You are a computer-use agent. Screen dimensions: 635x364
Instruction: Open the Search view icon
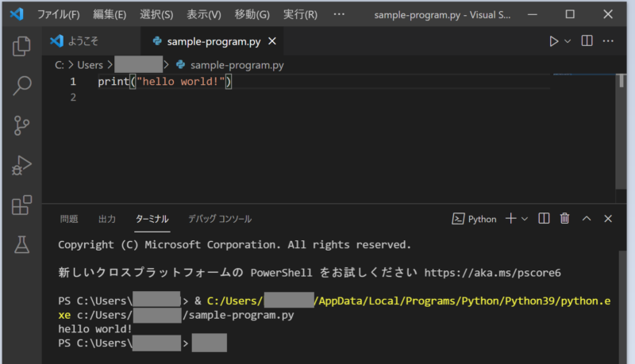pyautogui.click(x=21, y=86)
